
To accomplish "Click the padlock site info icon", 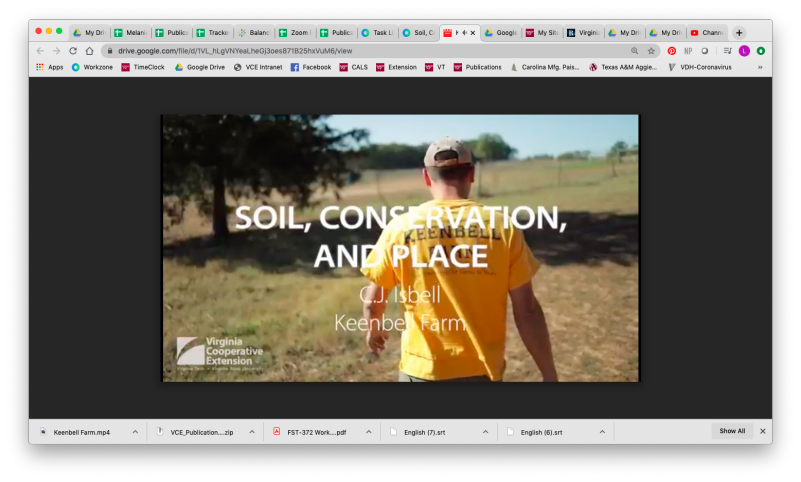I will [110, 51].
